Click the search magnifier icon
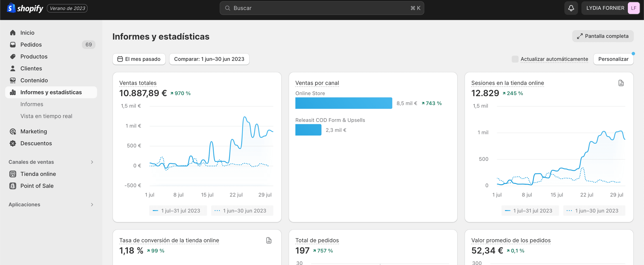Image resolution: width=644 pixels, height=265 pixels. (228, 8)
